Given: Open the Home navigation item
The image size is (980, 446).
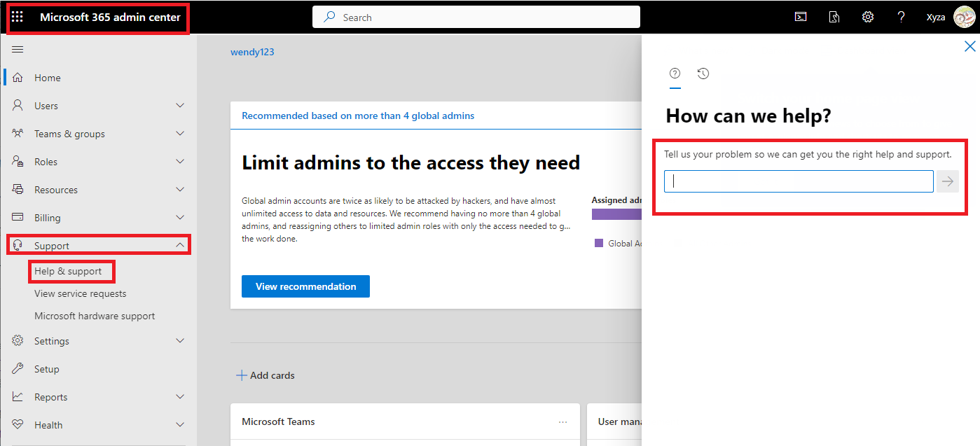Looking at the screenshot, I should 48,77.
